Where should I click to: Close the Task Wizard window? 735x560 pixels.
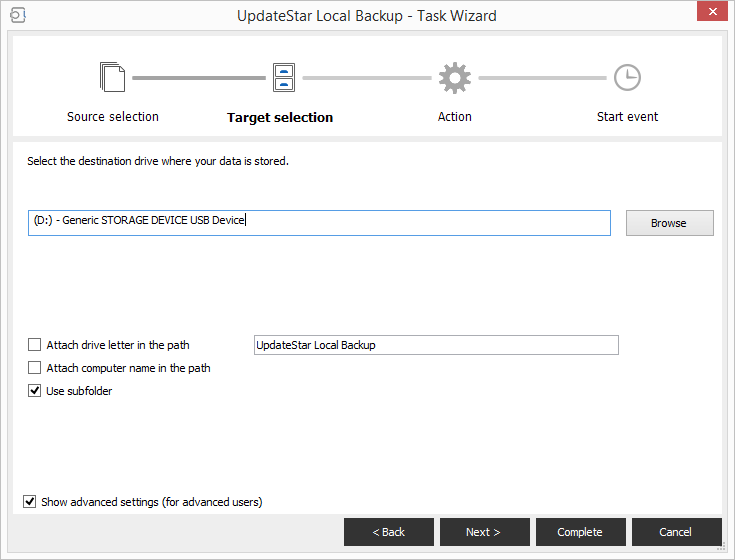(x=709, y=12)
